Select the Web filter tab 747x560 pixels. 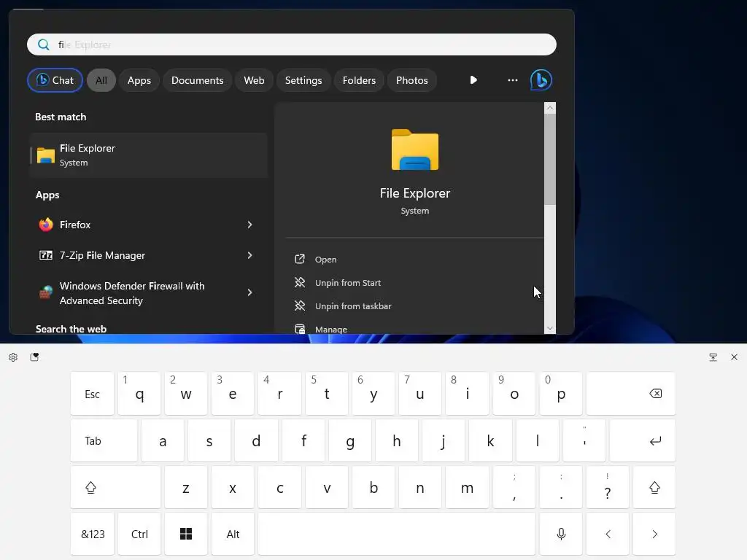click(x=254, y=80)
